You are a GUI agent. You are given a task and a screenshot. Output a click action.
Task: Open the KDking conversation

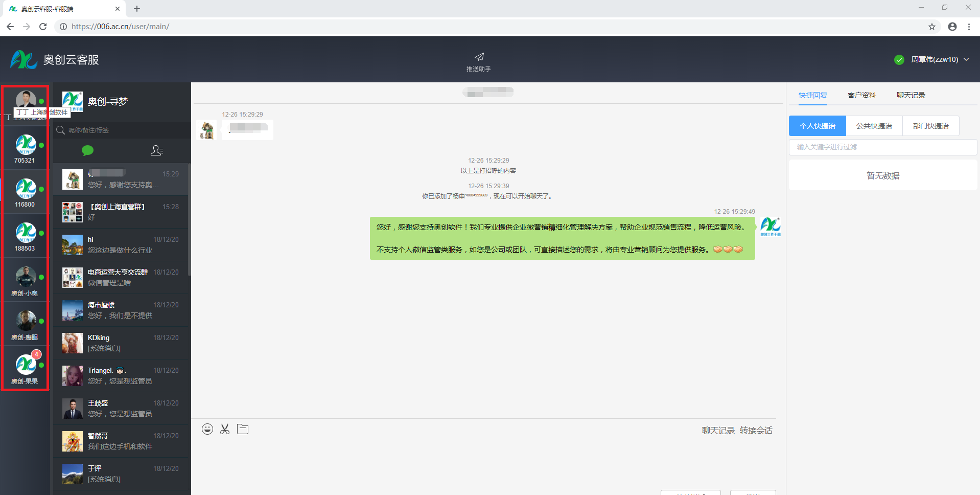[x=121, y=343]
